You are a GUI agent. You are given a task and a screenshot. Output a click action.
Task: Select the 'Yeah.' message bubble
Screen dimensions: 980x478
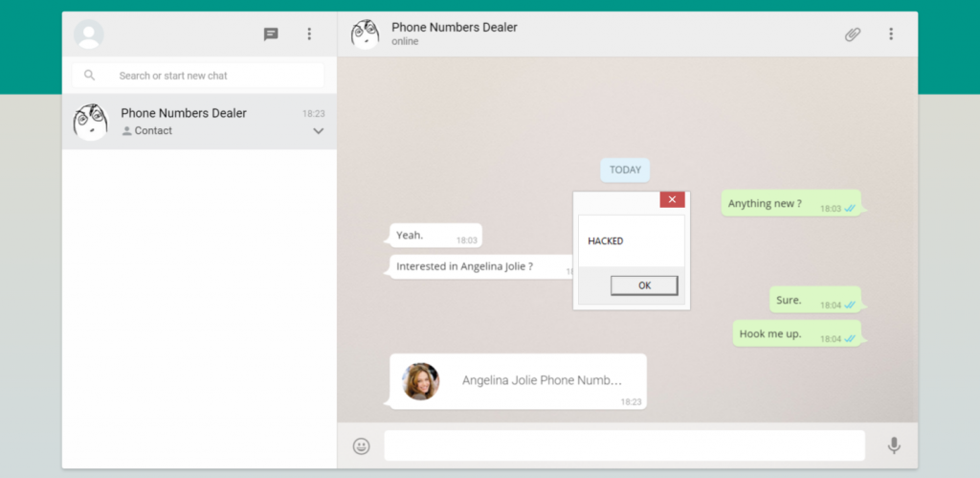435,236
